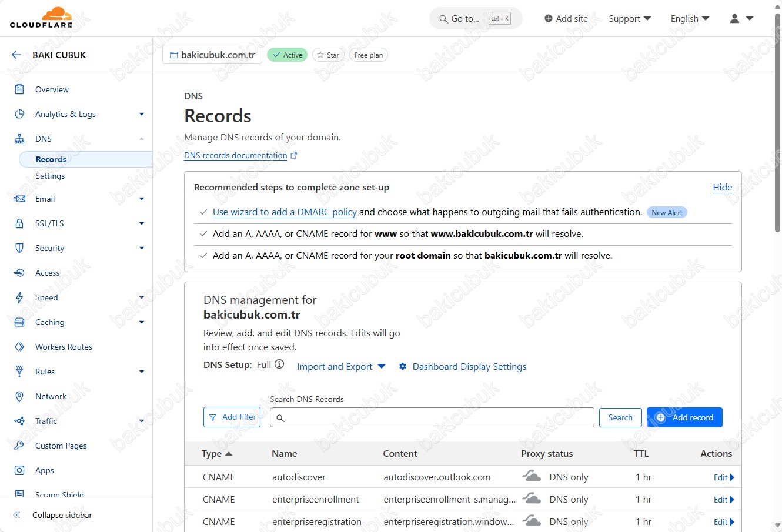Image resolution: width=782 pixels, height=532 pixels.
Task: Open Workers Routes in the sidebar
Action: point(64,347)
